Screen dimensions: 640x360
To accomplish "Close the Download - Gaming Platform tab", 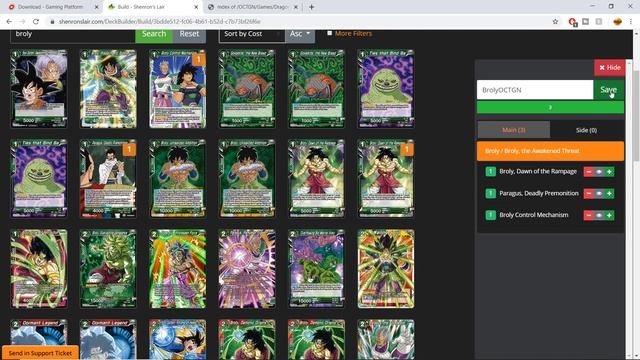I will pos(97,7).
